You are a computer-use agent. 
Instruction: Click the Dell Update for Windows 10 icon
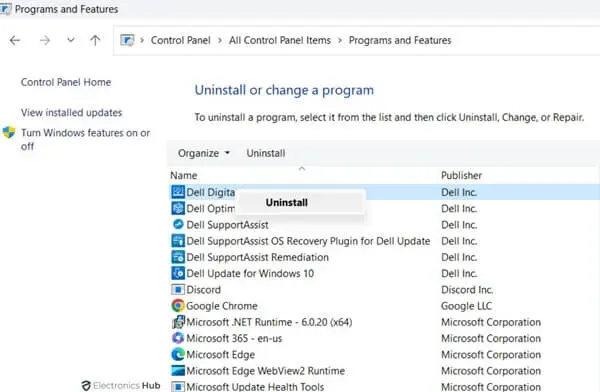tap(178, 273)
